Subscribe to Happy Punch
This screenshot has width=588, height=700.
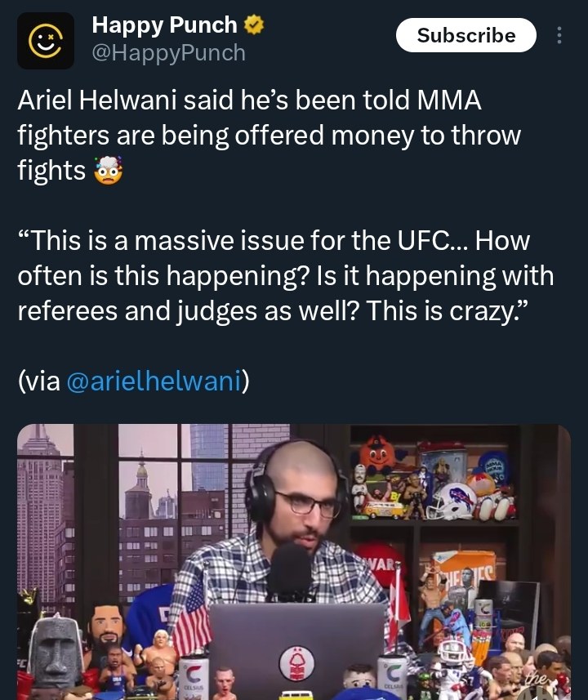click(x=466, y=35)
